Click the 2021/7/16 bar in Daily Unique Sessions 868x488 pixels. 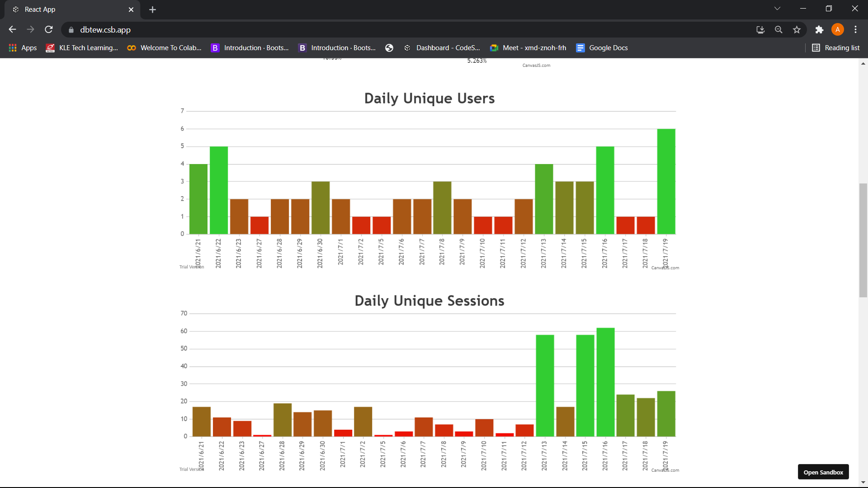pos(605,382)
